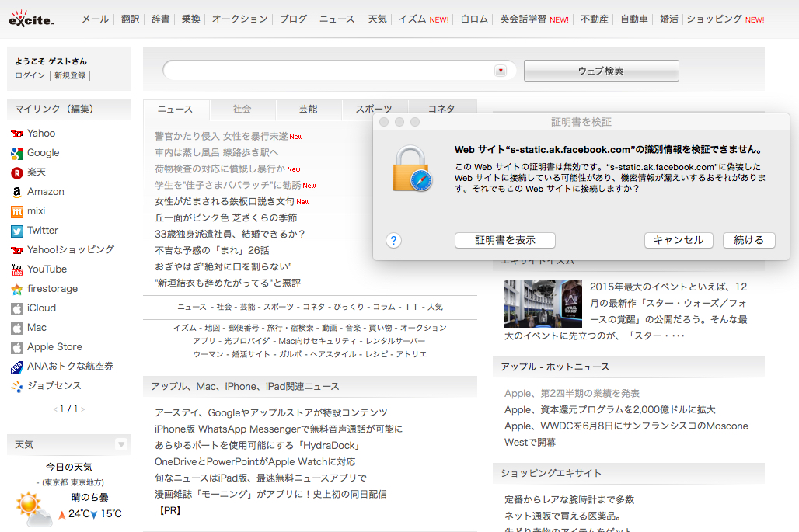Go to next My Links page arrow
Viewport: 799px width, 532px height.
(x=83, y=409)
